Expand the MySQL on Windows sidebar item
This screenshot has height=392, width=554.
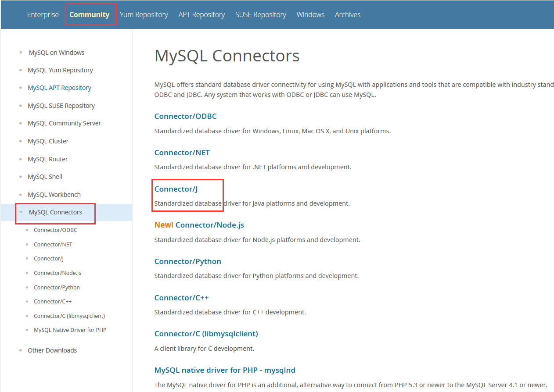click(x=56, y=52)
